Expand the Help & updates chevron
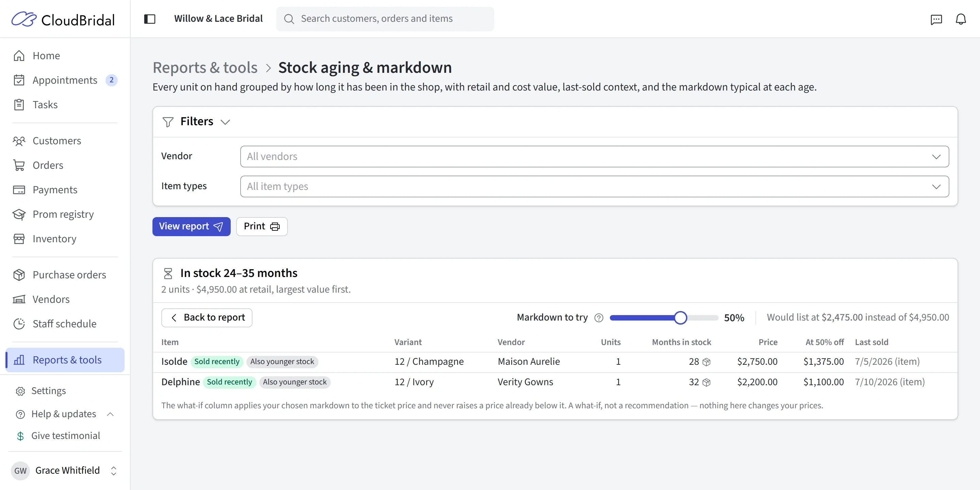Image resolution: width=980 pixels, height=490 pixels. click(x=110, y=414)
